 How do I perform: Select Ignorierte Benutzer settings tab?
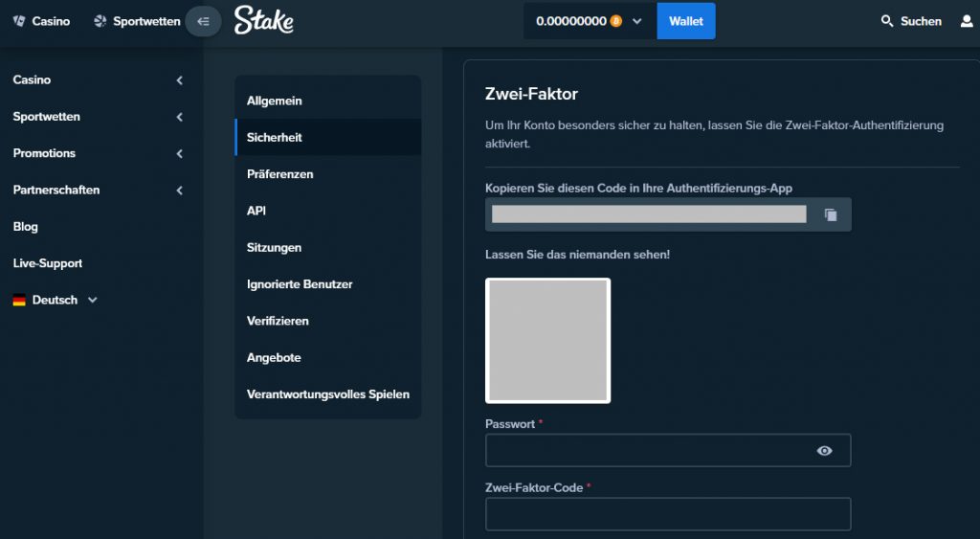coord(327,284)
